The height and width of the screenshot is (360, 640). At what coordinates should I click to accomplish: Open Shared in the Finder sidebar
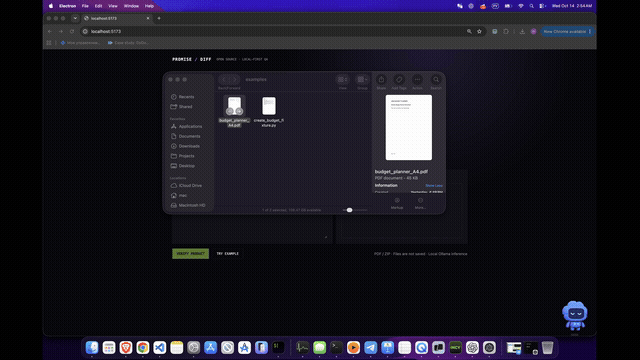point(182,107)
